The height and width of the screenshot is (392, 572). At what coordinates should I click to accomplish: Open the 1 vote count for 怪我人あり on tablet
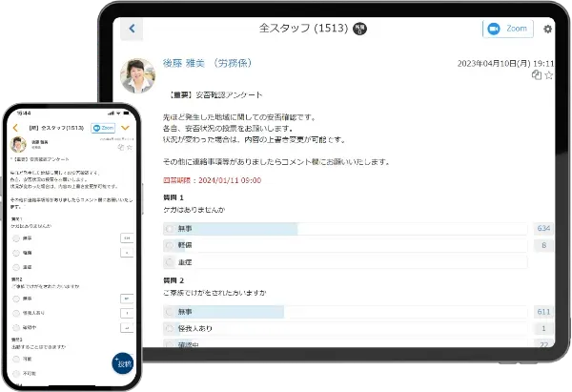[x=543, y=328]
